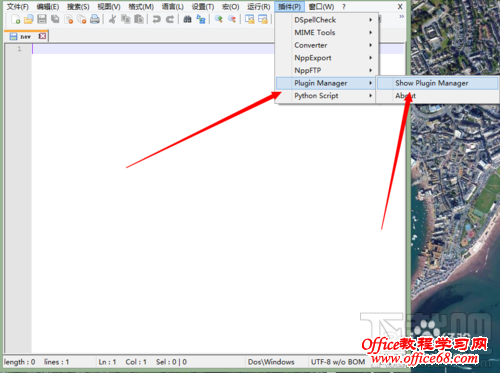Open the 视图(V) menu

pyautogui.click(x=109, y=7)
